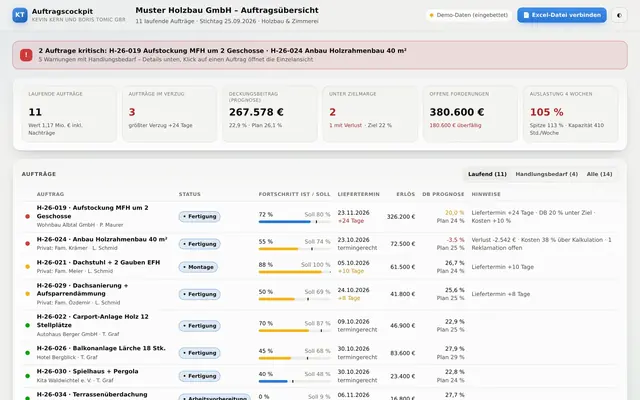Click the yellow Demo-Daten status dot
Screen dimensions: 640x400
point(431,16)
